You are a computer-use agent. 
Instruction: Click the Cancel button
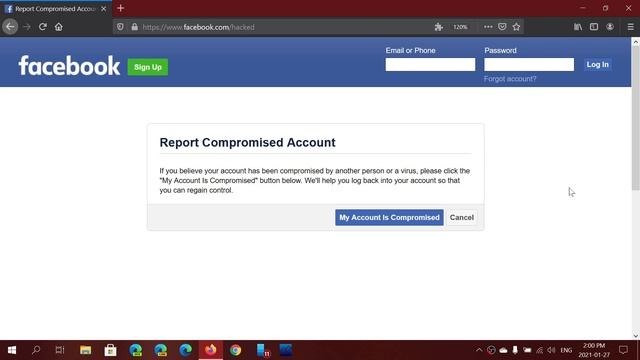coord(462,218)
